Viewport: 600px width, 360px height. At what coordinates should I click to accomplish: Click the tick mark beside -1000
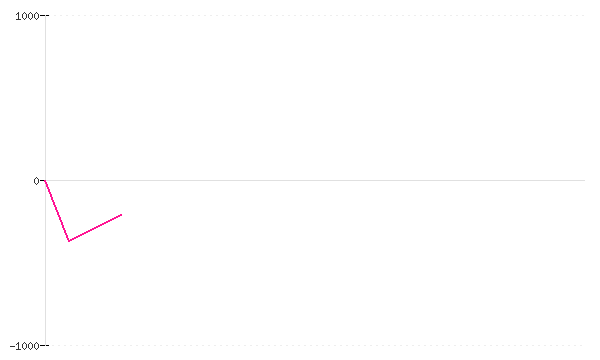click(x=44, y=345)
